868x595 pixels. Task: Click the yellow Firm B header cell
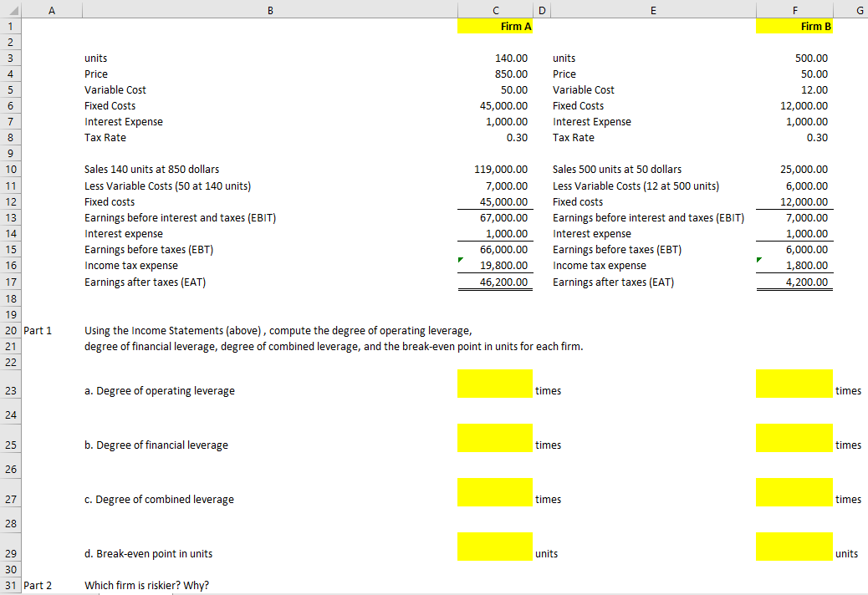(x=794, y=26)
